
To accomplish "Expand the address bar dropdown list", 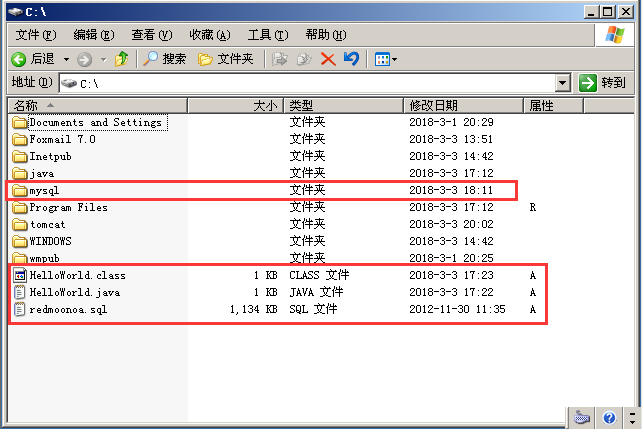I will (563, 83).
